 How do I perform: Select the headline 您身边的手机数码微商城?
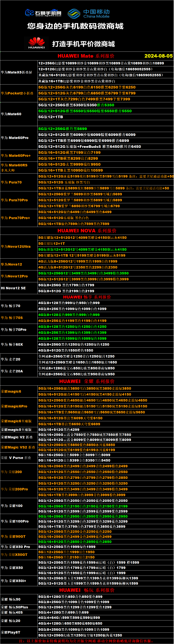(75, 26)
